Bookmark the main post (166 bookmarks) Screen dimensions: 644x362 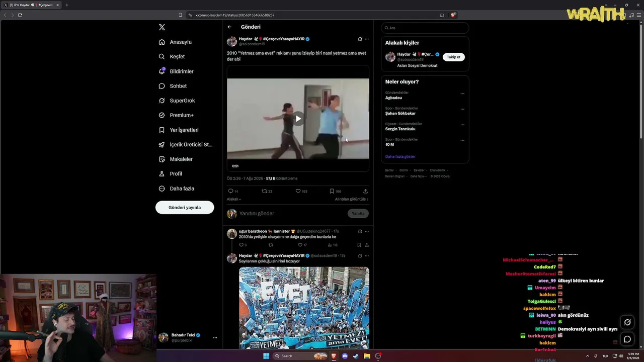pos(335,191)
